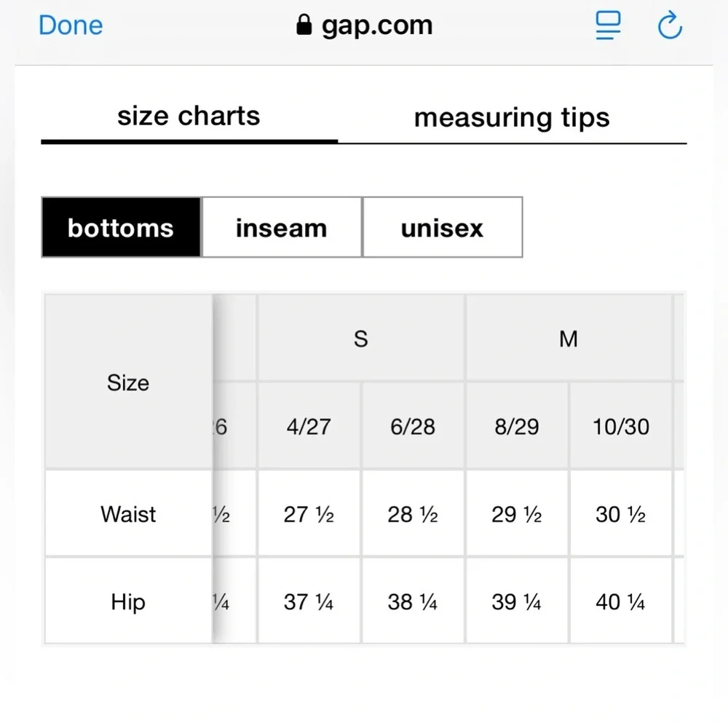Open the measuring tips tab
Viewport: 728px width, 728px height.
511,118
